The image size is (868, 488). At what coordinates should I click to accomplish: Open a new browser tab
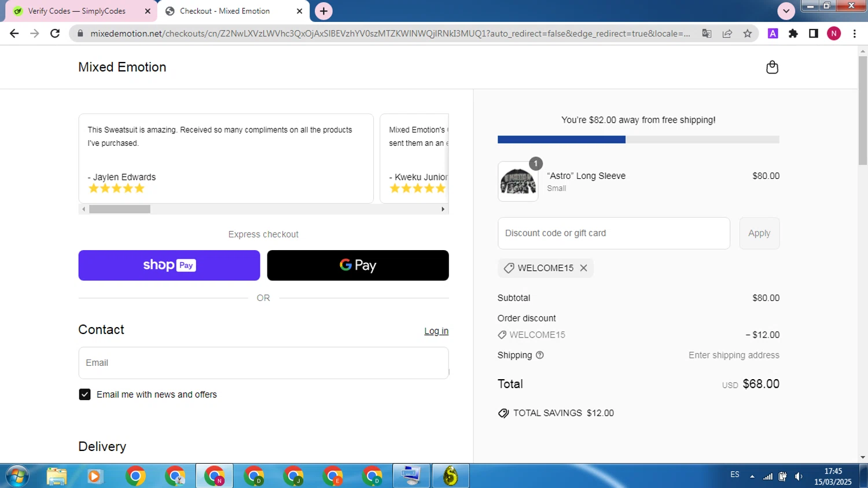point(323,11)
